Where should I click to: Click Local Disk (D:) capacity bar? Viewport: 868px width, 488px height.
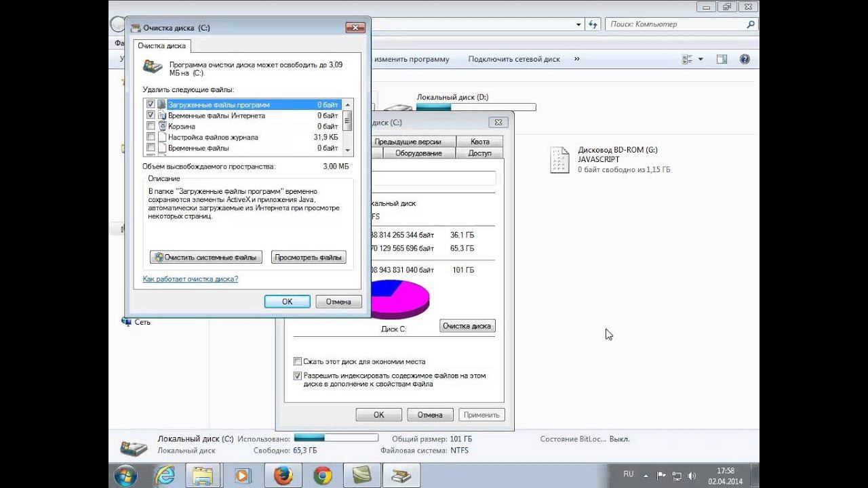coord(476,107)
